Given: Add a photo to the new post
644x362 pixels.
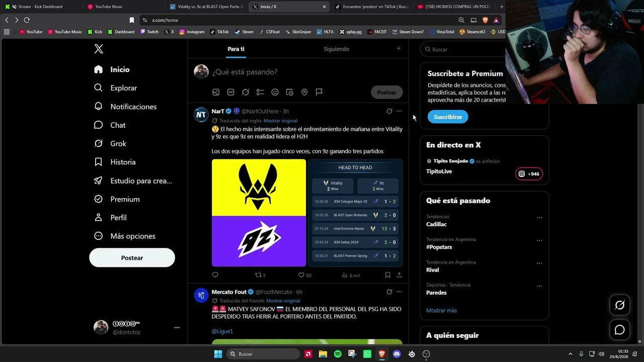Looking at the screenshot, I should (216, 92).
